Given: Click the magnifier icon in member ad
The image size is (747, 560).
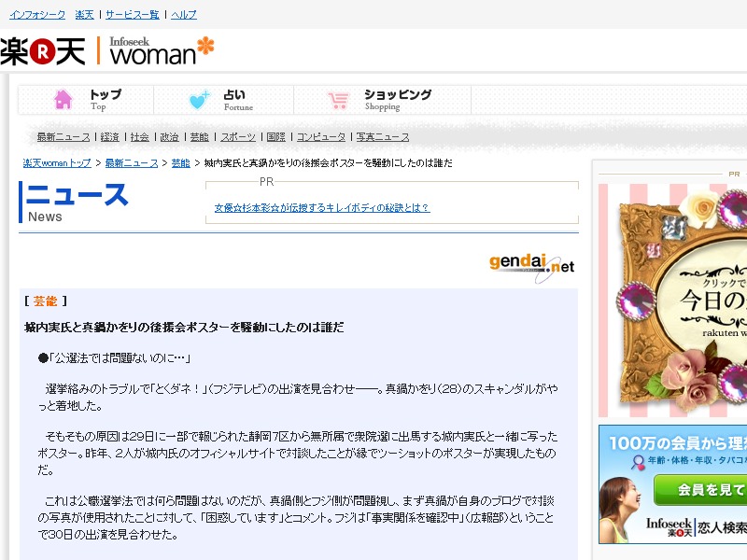Looking at the screenshot, I should (x=638, y=461).
